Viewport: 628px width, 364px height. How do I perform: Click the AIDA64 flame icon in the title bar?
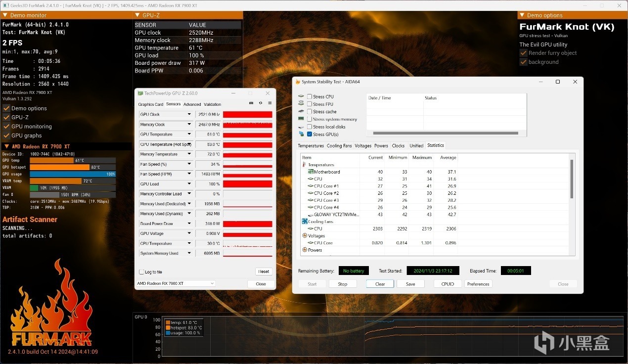(297, 82)
